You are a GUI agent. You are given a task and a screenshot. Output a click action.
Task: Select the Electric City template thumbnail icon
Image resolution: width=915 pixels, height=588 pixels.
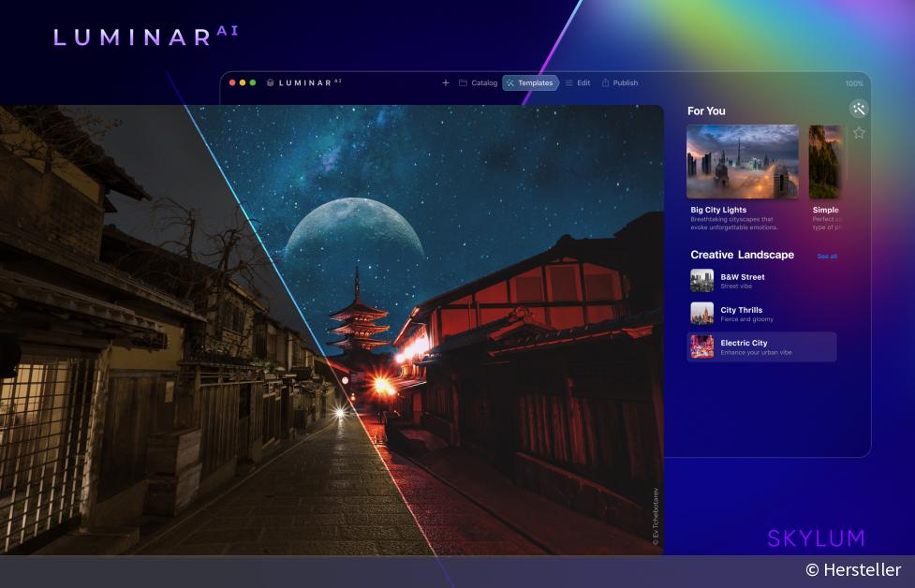pyautogui.click(x=701, y=346)
